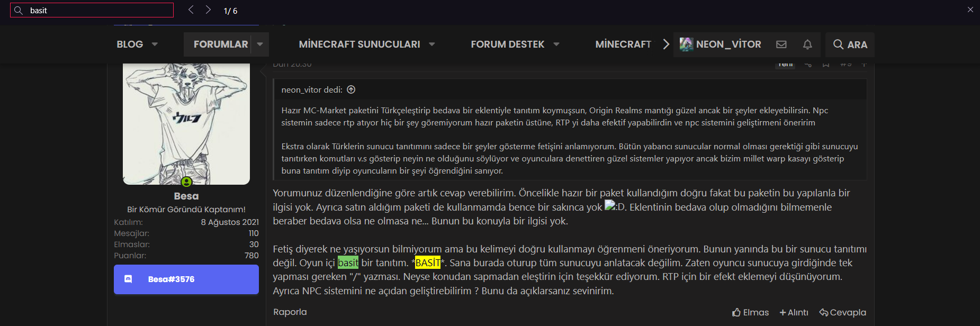Image resolution: width=980 pixels, height=326 pixels.
Task: Jump to the next find match
Action: point(208,10)
